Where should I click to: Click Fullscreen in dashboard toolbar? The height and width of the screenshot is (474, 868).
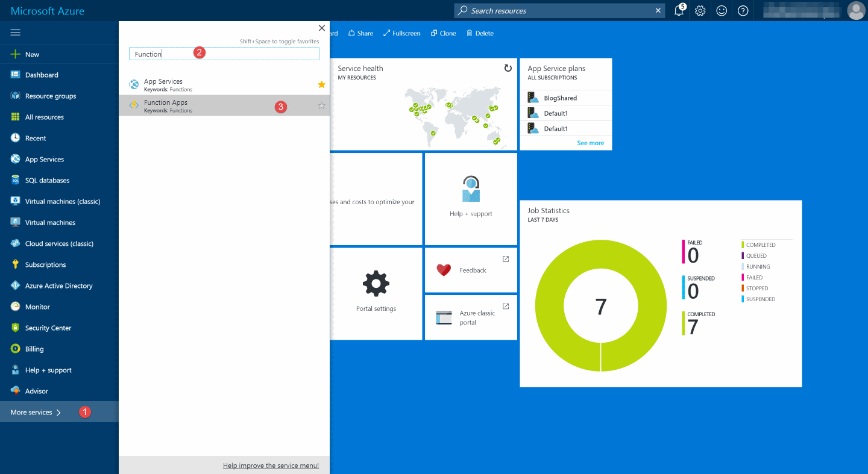click(402, 33)
